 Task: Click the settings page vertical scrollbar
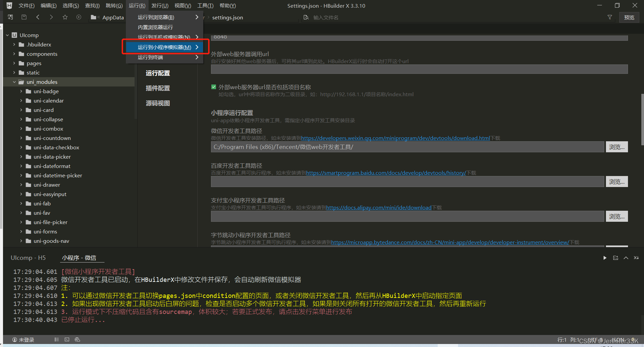click(x=642, y=119)
